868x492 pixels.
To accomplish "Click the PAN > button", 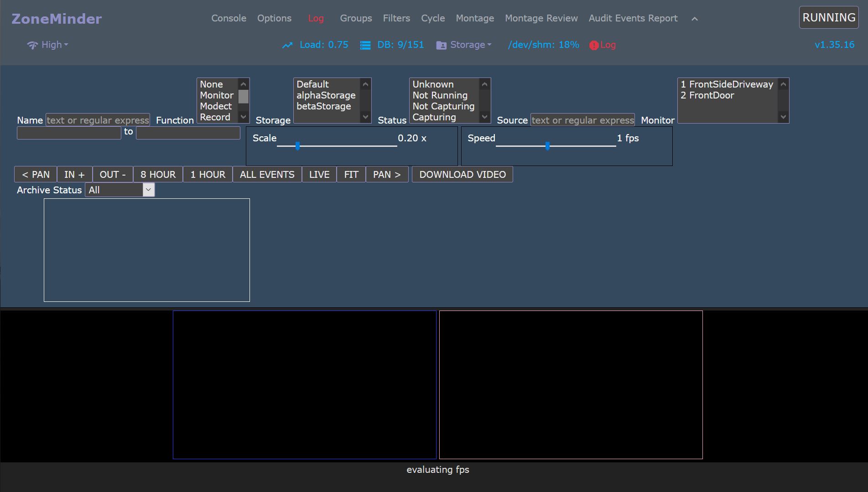I will [x=387, y=175].
